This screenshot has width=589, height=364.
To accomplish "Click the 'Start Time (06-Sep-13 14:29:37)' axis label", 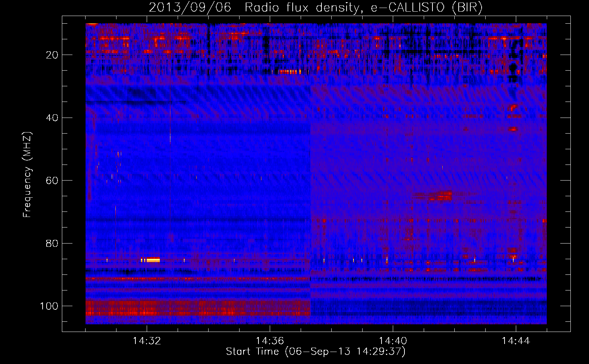I will coord(316,352).
